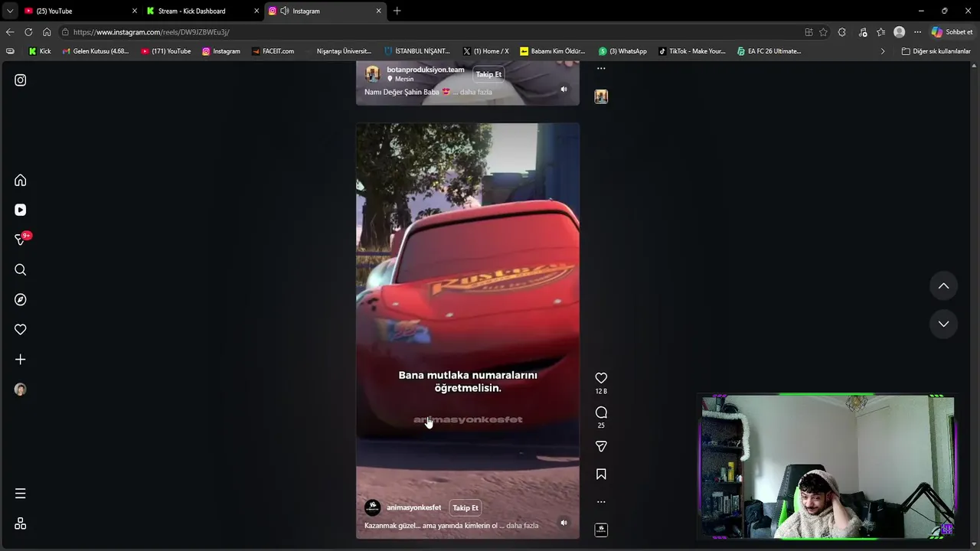980x551 pixels.
Task: Go to the previous reel with up arrow
Action: [x=943, y=286]
